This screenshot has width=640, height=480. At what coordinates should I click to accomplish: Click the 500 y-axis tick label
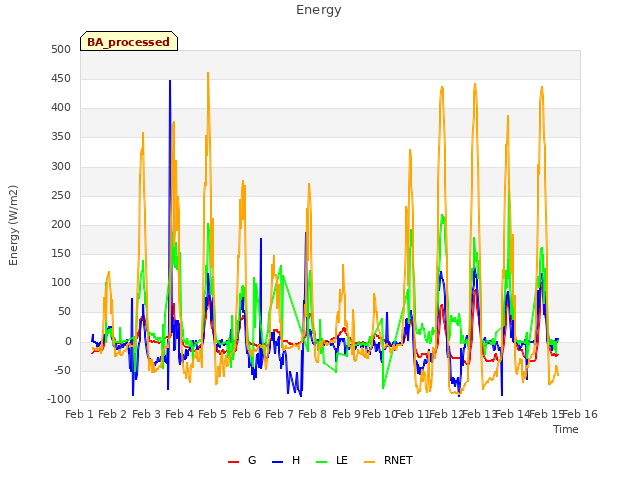pos(61,50)
